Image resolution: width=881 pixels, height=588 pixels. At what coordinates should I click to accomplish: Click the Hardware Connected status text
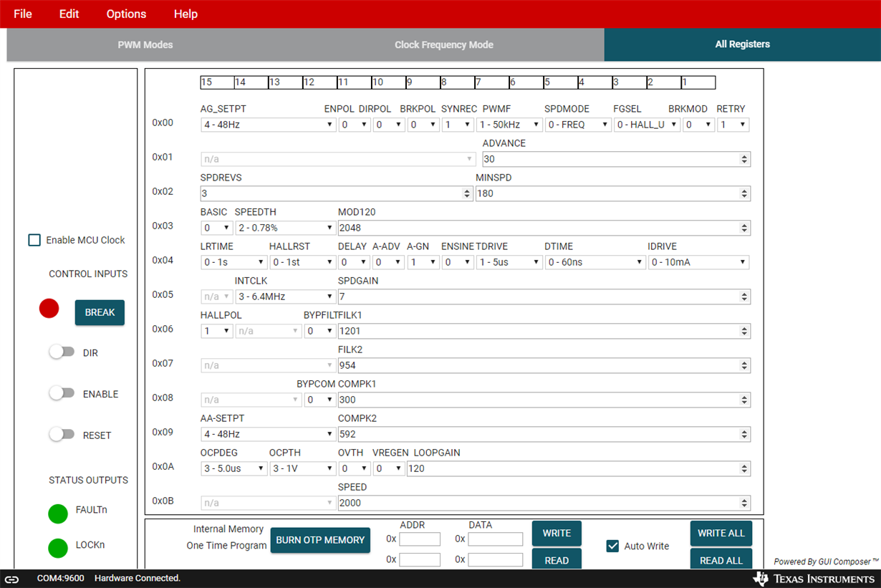click(138, 578)
